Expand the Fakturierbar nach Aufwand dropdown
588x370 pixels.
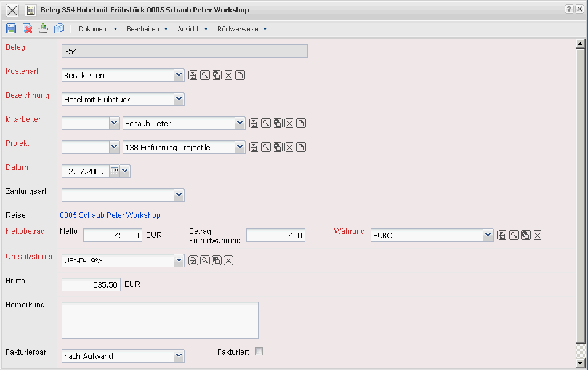tap(179, 356)
